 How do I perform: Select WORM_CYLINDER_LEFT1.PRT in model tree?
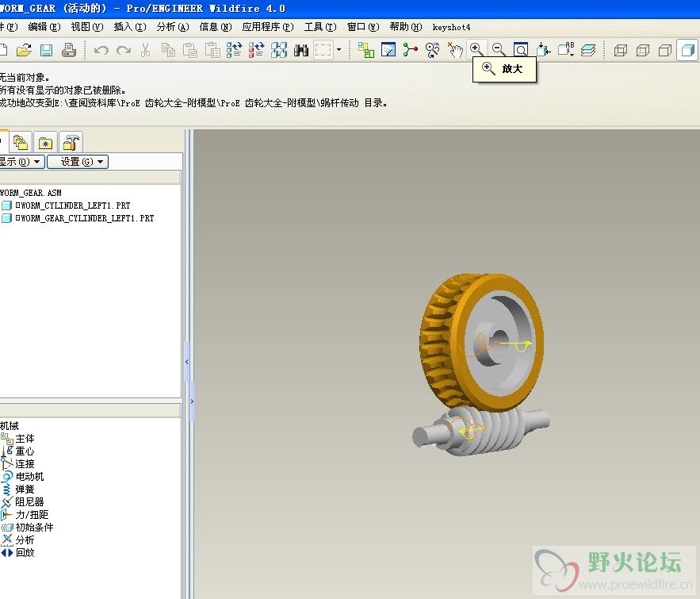tap(72, 205)
